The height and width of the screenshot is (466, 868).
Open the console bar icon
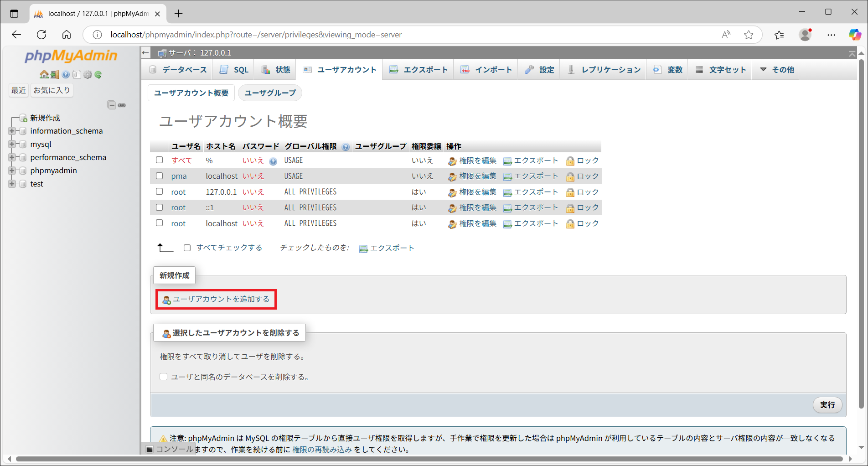click(x=150, y=450)
